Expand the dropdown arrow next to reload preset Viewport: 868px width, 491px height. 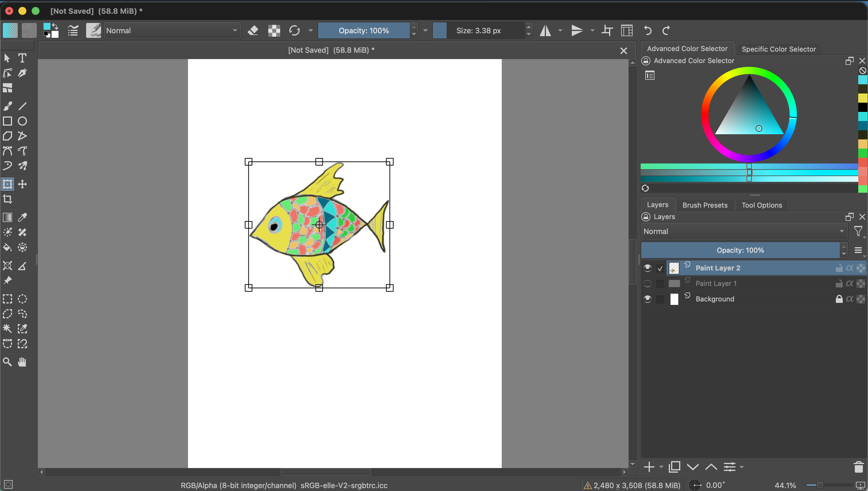click(x=311, y=31)
